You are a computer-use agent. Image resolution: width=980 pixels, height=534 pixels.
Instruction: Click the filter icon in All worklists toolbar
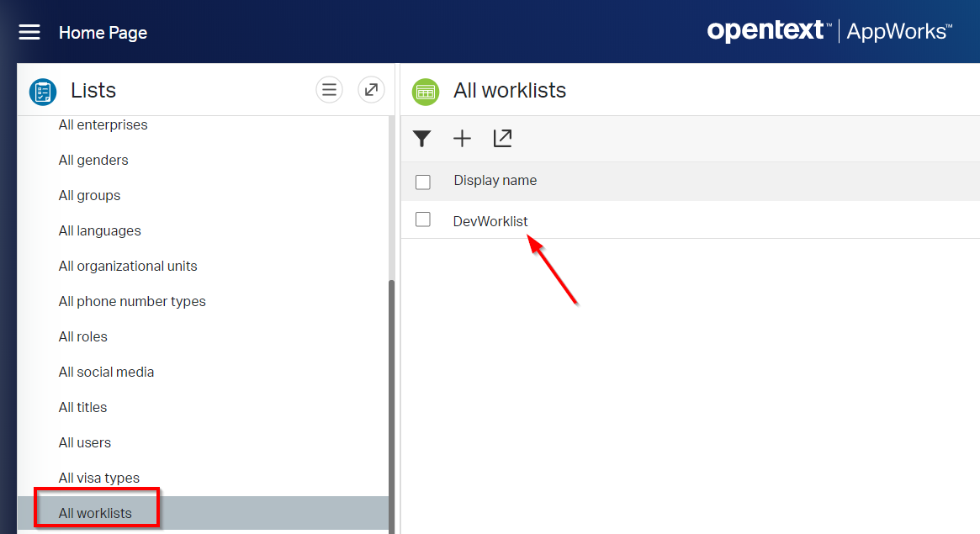pyautogui.click(x=422, y=139)
